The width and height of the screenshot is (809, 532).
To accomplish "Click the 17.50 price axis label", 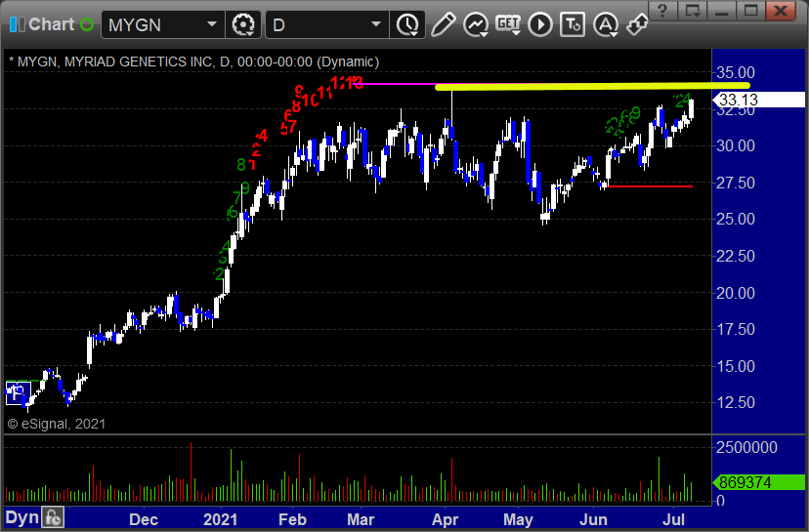I will (735, 329).
